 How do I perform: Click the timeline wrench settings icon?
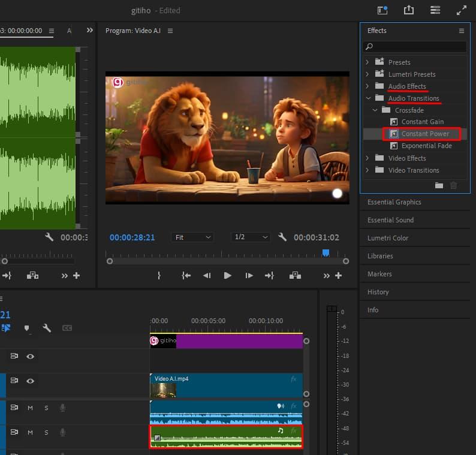tap(46, 328)
